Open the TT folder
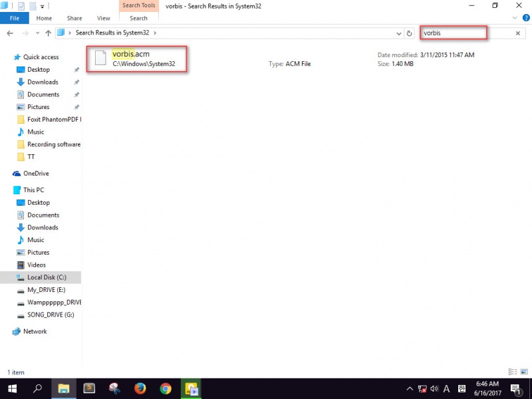This screenshot has width=532, height=399. [31, 157]
